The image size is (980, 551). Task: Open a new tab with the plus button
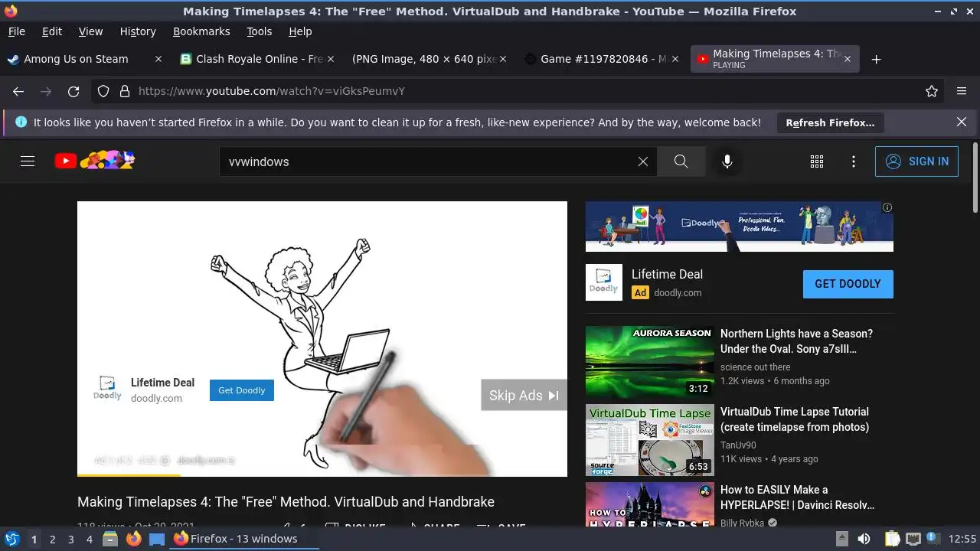click(x=877, y=59)
